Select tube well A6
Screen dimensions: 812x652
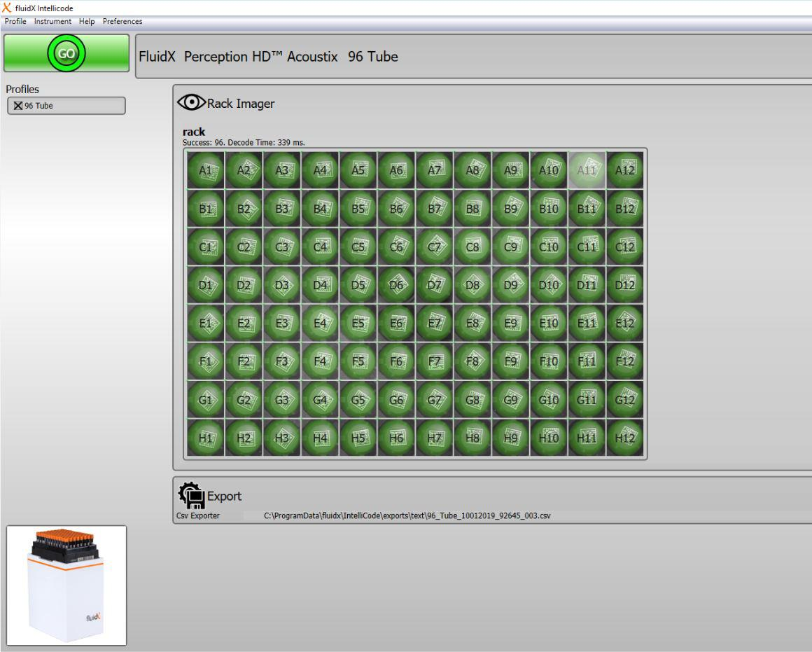[396, 170]
